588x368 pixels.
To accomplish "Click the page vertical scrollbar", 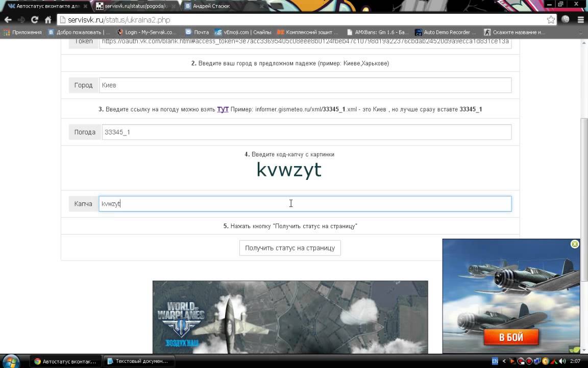I will 584,199.
